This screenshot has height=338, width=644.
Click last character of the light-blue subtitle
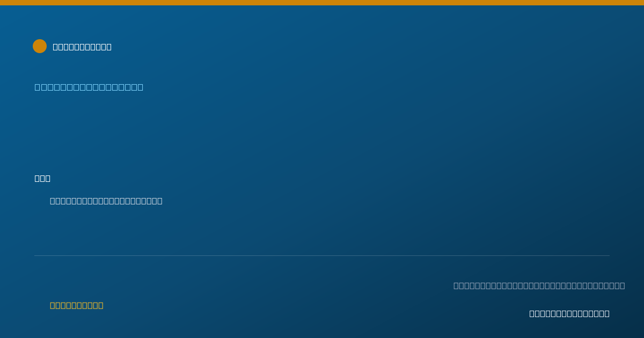click(x=141, y=87)
